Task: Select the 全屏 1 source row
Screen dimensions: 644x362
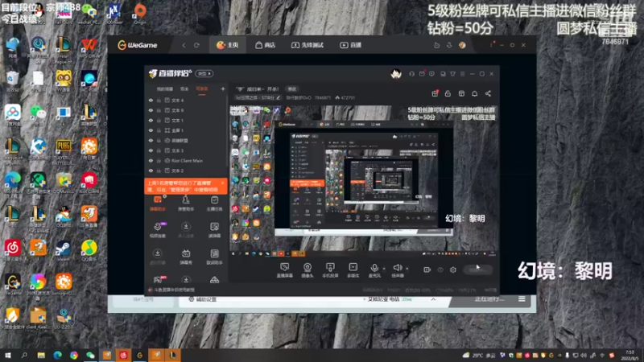Action: 187,130
